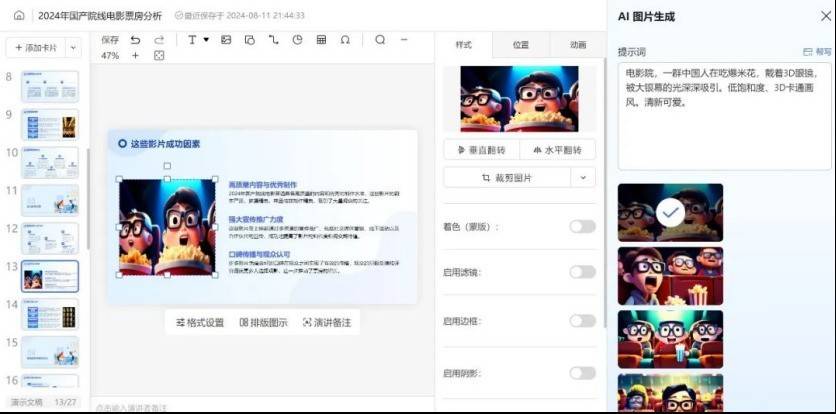836x414 pixels.
Task: Select second generated image, red seats
Action: (670, 276)
